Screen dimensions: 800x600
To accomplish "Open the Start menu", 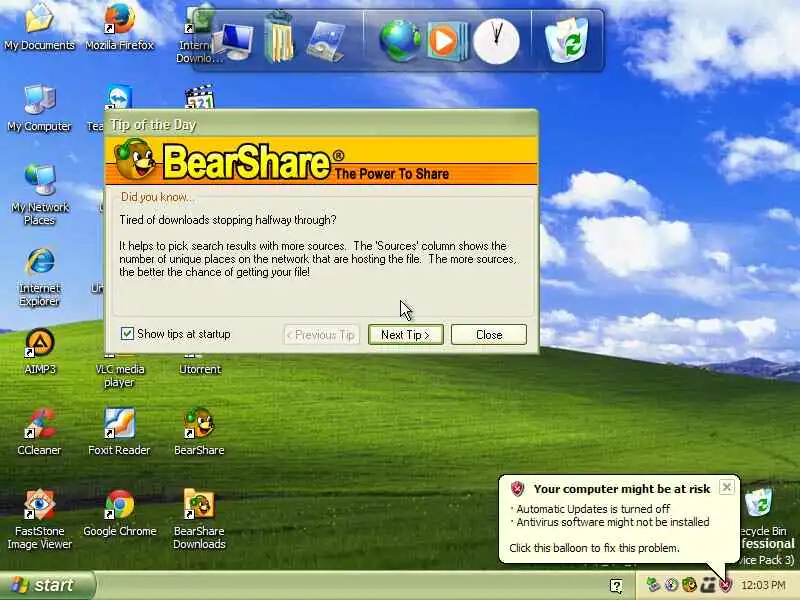I will point(47,585).
